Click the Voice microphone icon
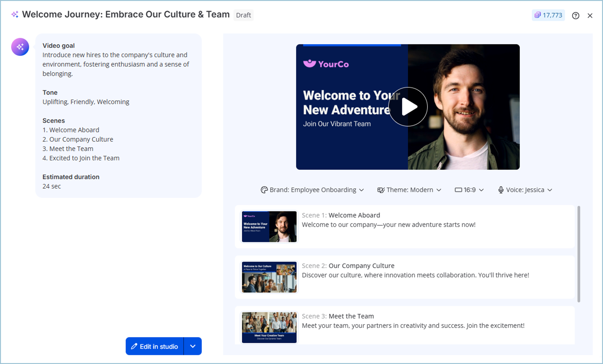 click(x=501, y=190)
